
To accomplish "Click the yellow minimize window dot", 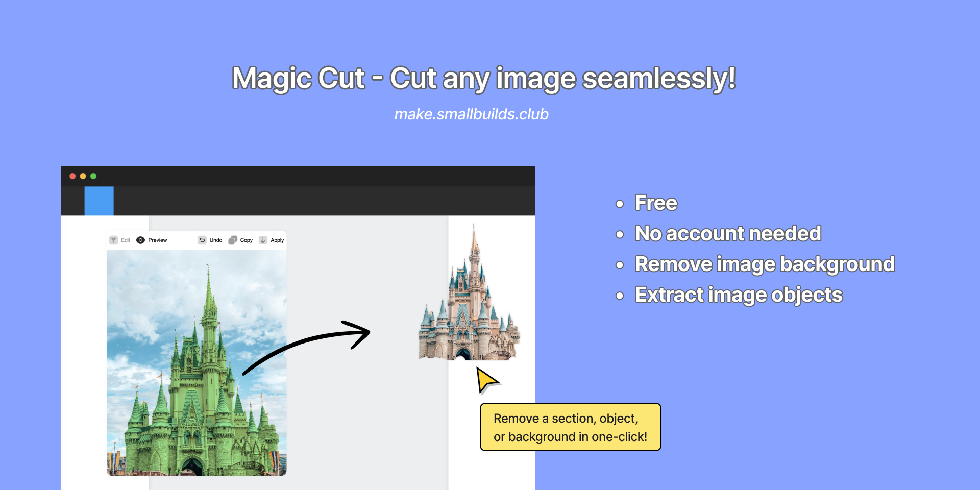I will 83,176.
